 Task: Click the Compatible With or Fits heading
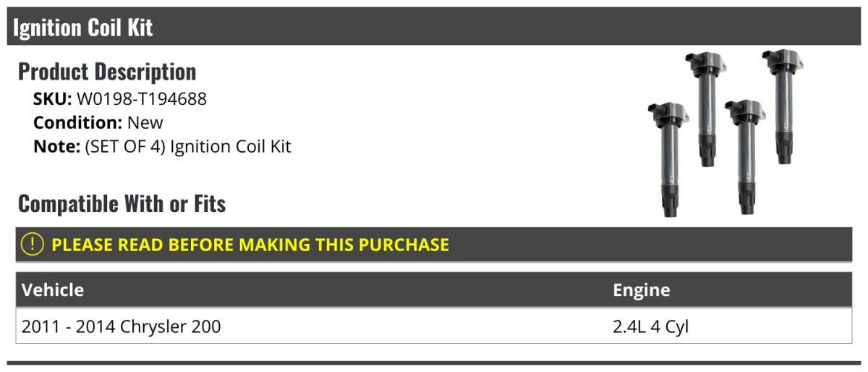click(x=122, y=204)
